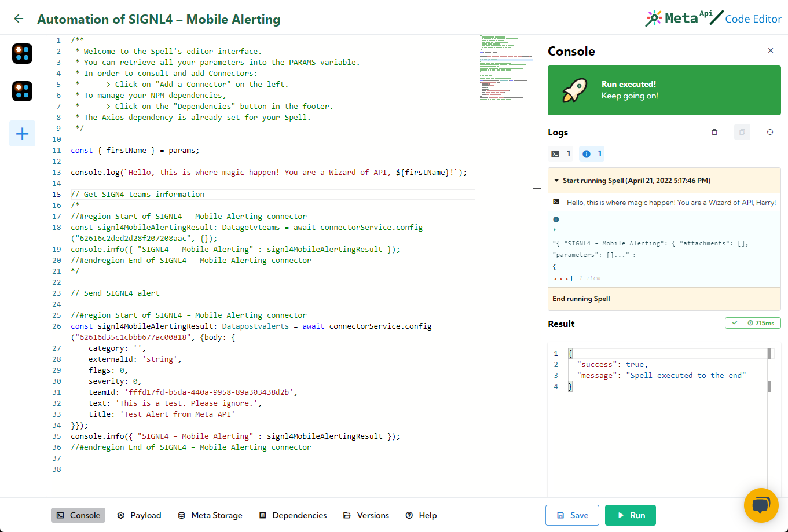Open the Versions tab

(366, 515)
